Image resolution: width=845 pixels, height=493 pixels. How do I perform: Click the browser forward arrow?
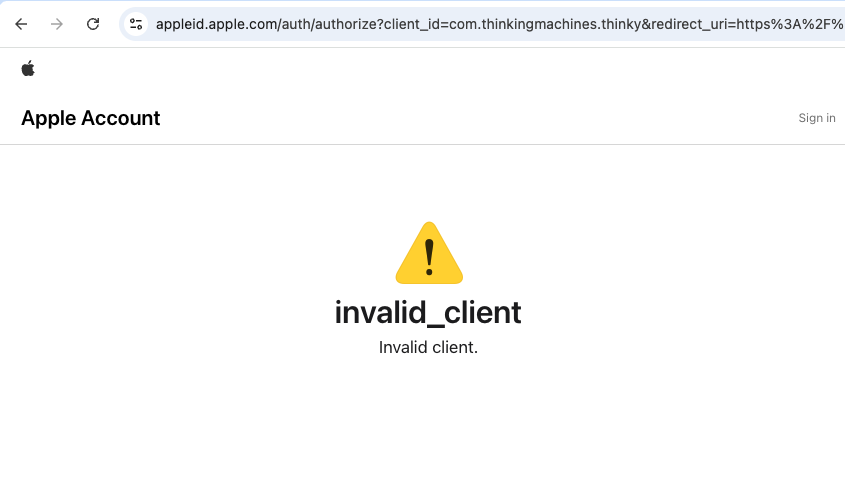point(57,24)
